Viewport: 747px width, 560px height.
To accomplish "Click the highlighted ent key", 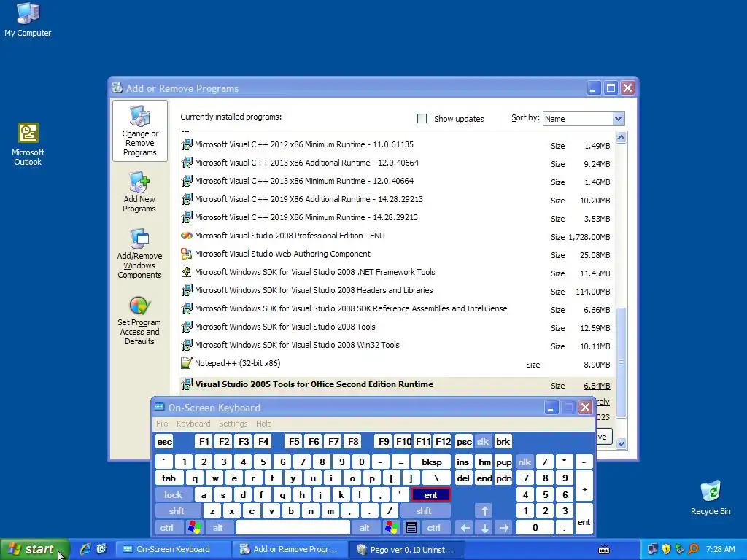I will [430, 495].
